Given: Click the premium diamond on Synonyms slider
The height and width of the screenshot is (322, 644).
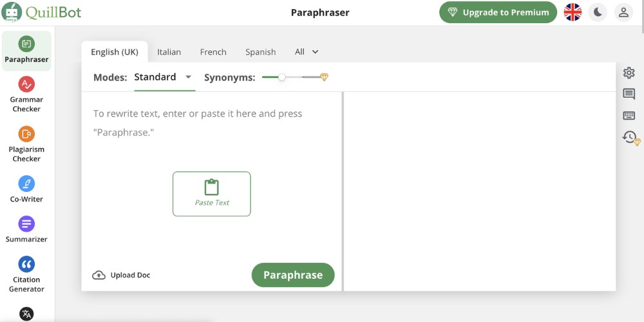Looking at the screenshot, I should click(x=324, y=77).
